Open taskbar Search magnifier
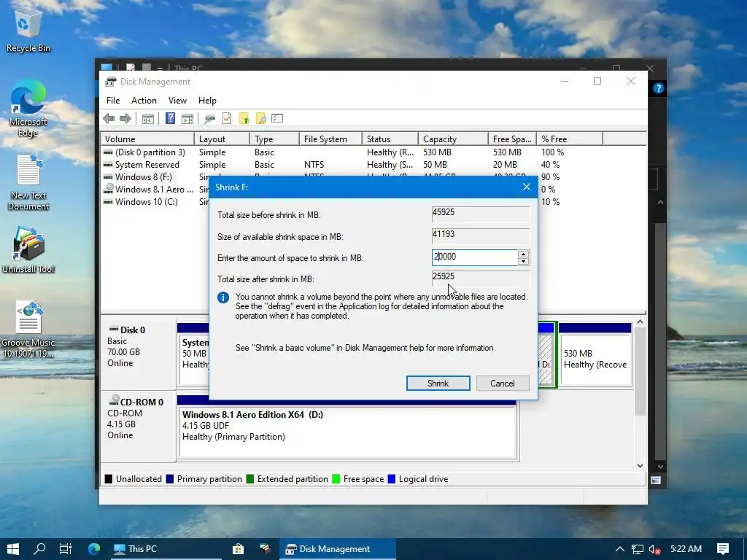The width and height of the screenshot is (747, 560). (39, 549)
